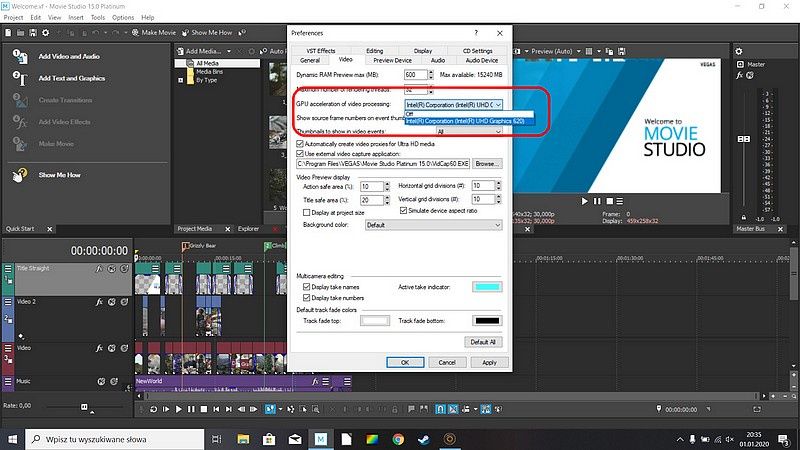Image resolution: width=800 pixels, height=450 pixels.
Task: Switch to Preview Device tab
Action: click(392, 60)
